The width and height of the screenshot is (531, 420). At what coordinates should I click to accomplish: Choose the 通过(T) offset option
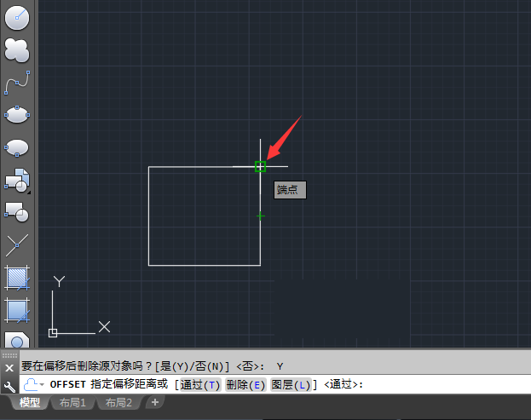pyautogui.click(x=200, y=385)
